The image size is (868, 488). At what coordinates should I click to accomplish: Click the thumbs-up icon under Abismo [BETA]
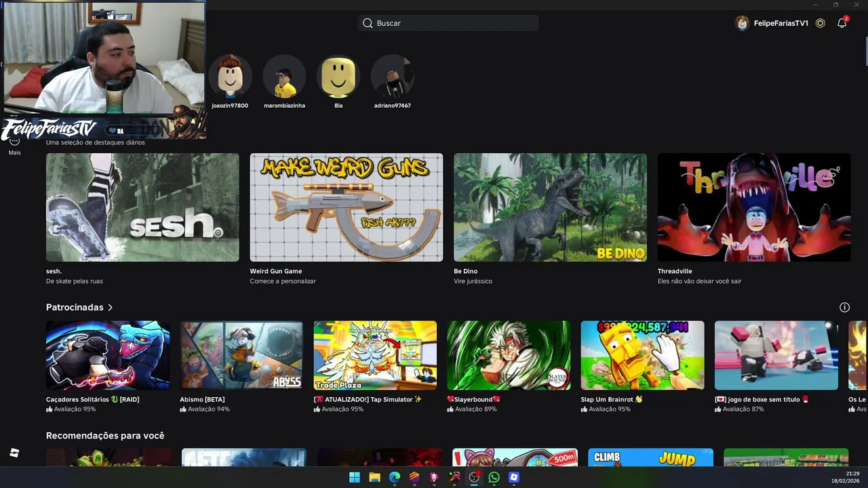tap(183, 409)
